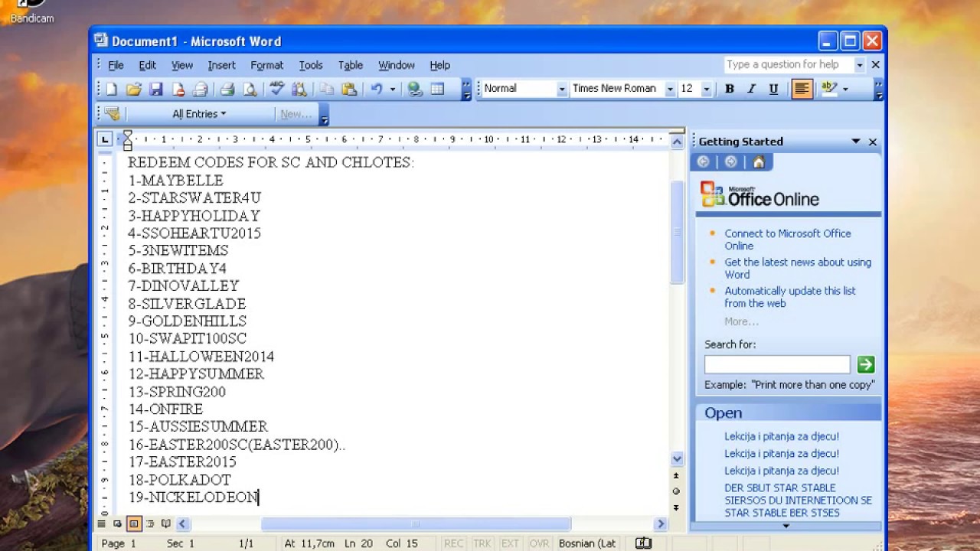The height and width of the screenshot is (551, 980).
Task: Toggle TRK track changes in status bar
Action: (x=482, y=543)
